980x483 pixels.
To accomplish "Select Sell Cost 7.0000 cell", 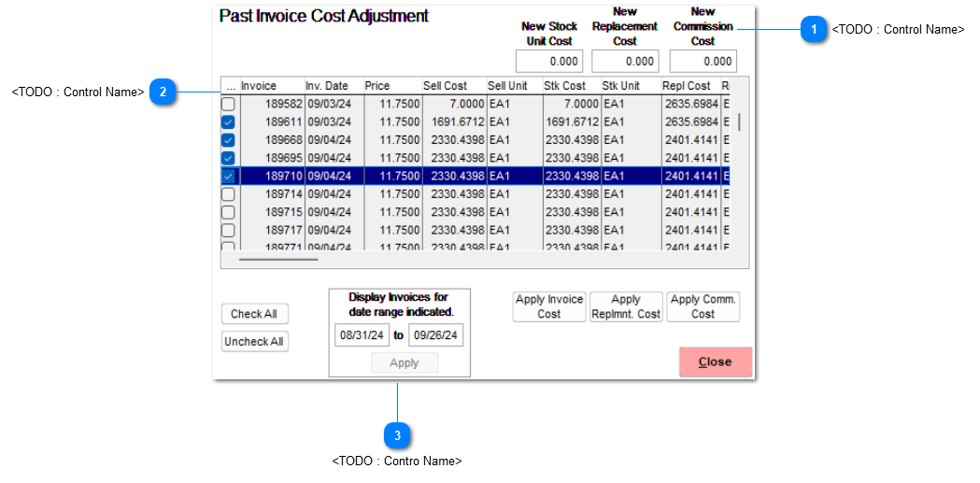I will 454,104.
